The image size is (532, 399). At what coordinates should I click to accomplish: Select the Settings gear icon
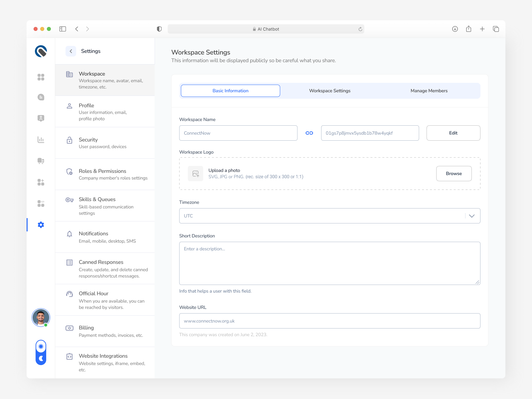pyautogui.click(x=41, y=224)
